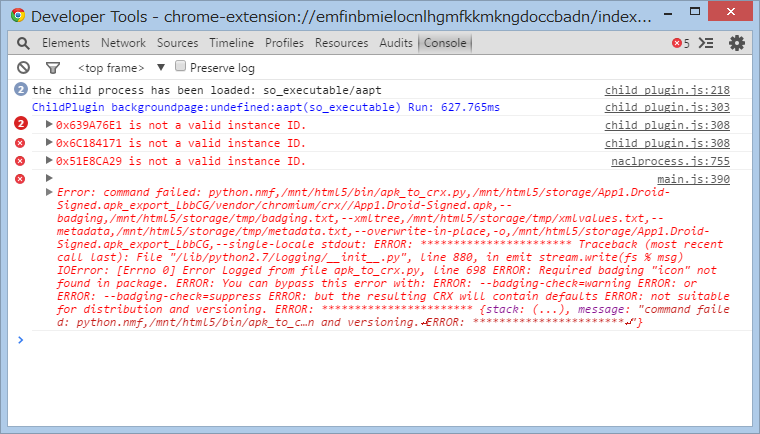760x434 pixels.
Task: Toggle the Preserve log checkbox
Action: pos(180,66)
